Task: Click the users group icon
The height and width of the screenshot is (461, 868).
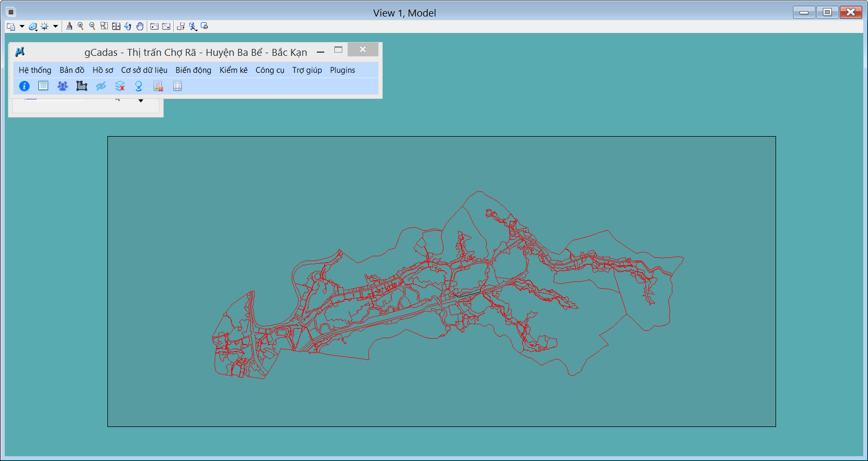Action: tap(63, 86)
